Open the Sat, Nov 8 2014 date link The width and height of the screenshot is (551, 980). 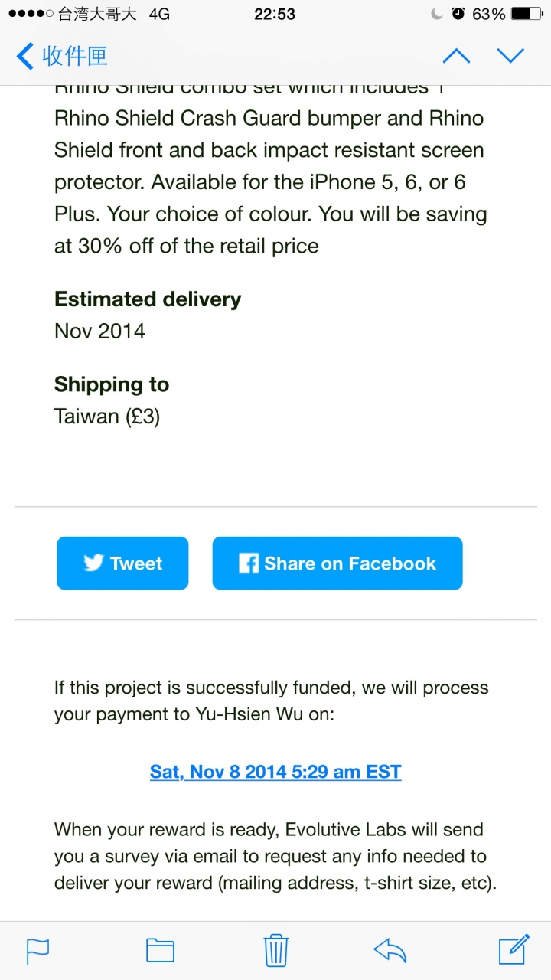(x=275, y=772)
